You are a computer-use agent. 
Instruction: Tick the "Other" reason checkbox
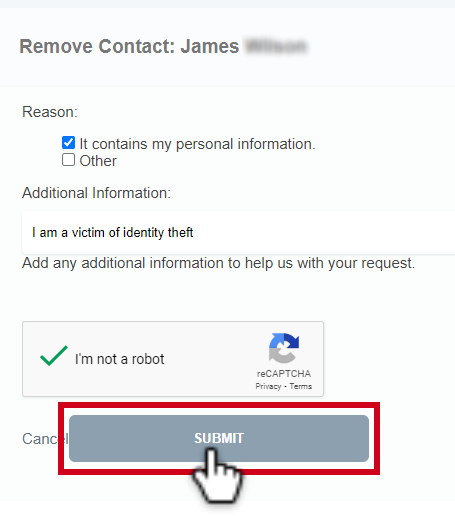pyautogui.click(x=68, y=160)
